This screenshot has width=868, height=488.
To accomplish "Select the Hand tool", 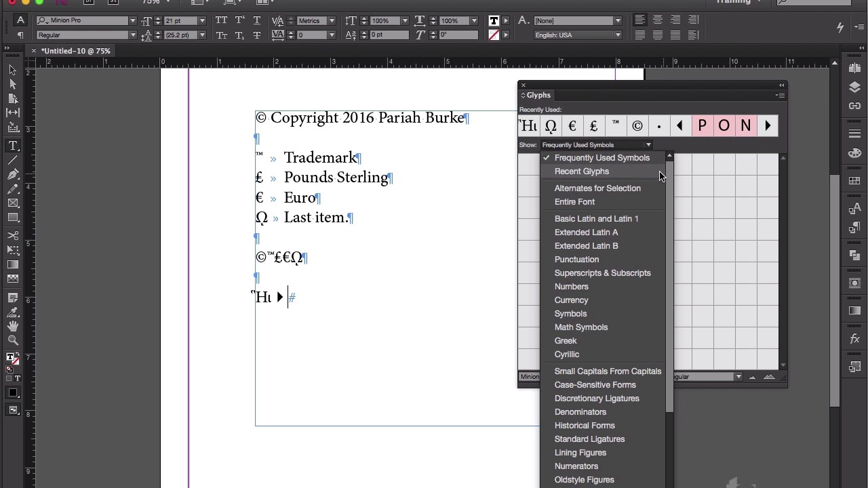I will pos(12,326).
